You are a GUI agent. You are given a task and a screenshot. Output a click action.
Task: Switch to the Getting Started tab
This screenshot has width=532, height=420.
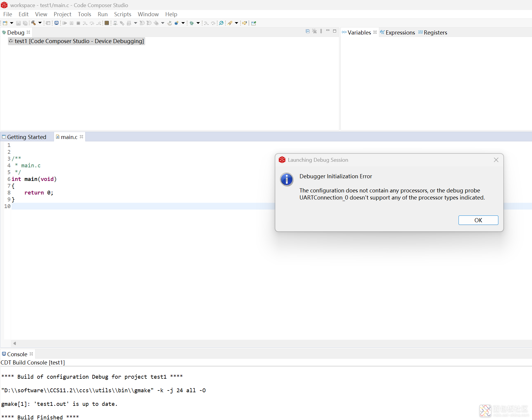click(x=27, y=137)
